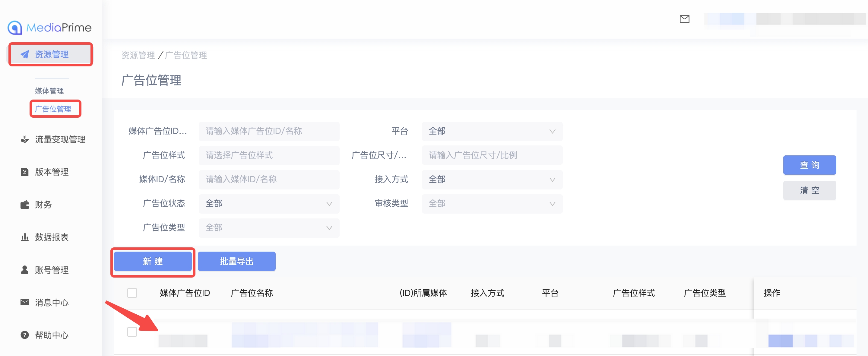868x356 pixels.
Task: Open 财务 menu label
Action: pyautogui.click(x=43, y=205)
